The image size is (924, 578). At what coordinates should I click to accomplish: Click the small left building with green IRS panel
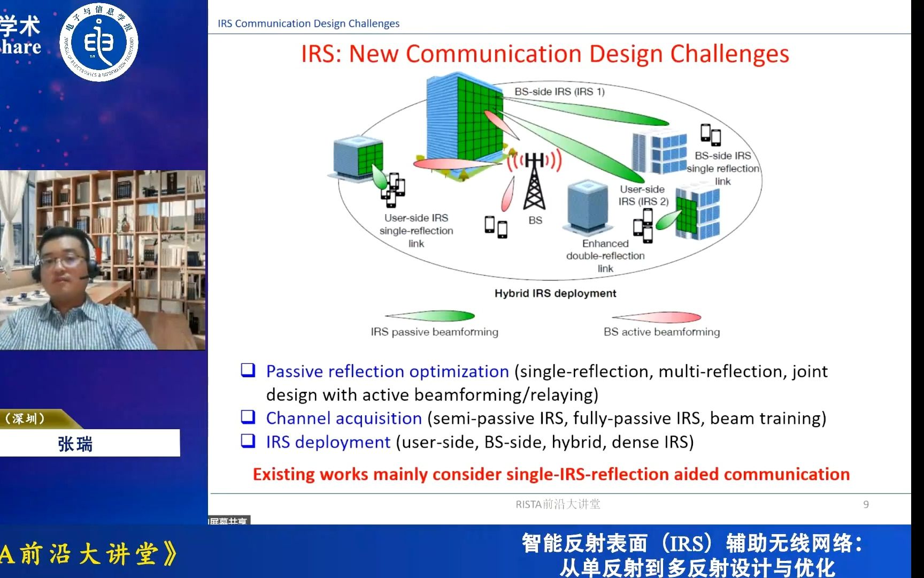pyautogui.click(x=357, y=159)
